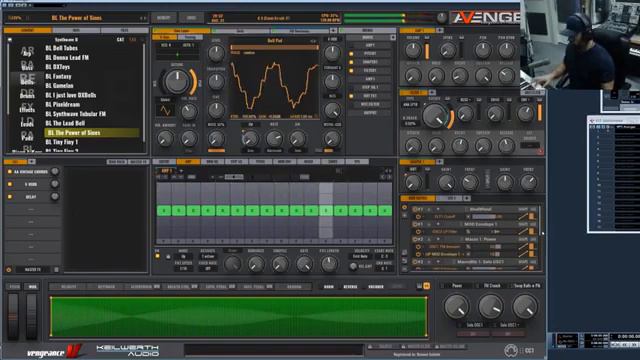The width and height of the screenshot is (640, 360).
Task: Open the Sines waveform shape dropdown
Action: [165, 100]
